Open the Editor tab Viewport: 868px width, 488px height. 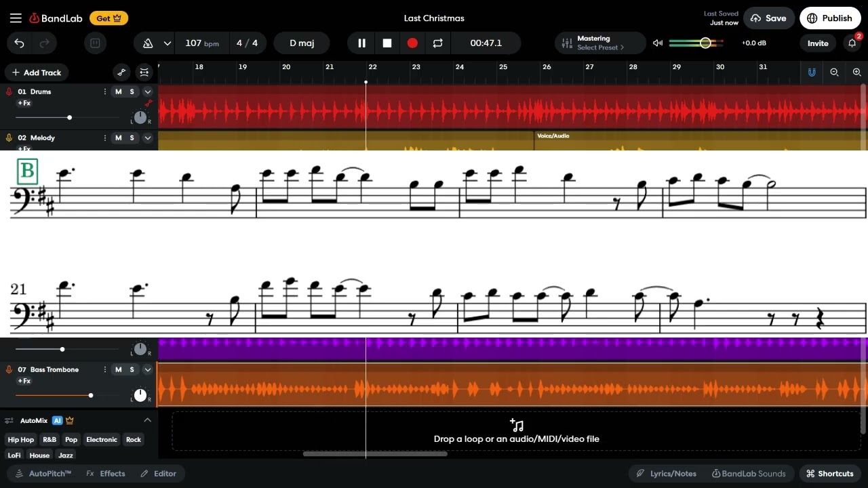[159, 474]
